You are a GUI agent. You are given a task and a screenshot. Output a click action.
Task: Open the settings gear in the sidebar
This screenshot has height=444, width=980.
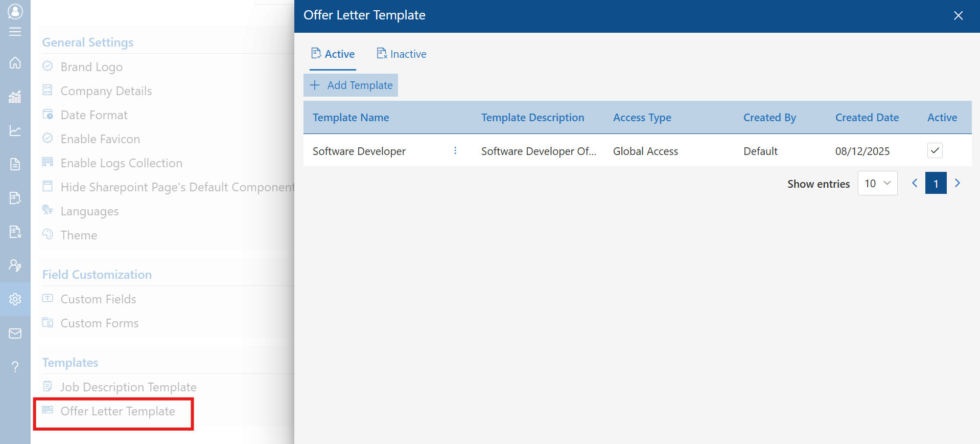point(15,299)
